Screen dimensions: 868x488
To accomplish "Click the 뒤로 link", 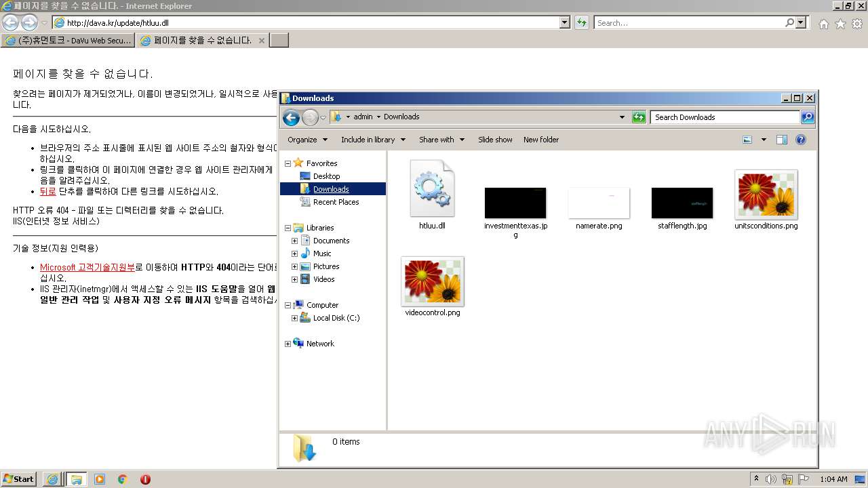I will (48, 191).
